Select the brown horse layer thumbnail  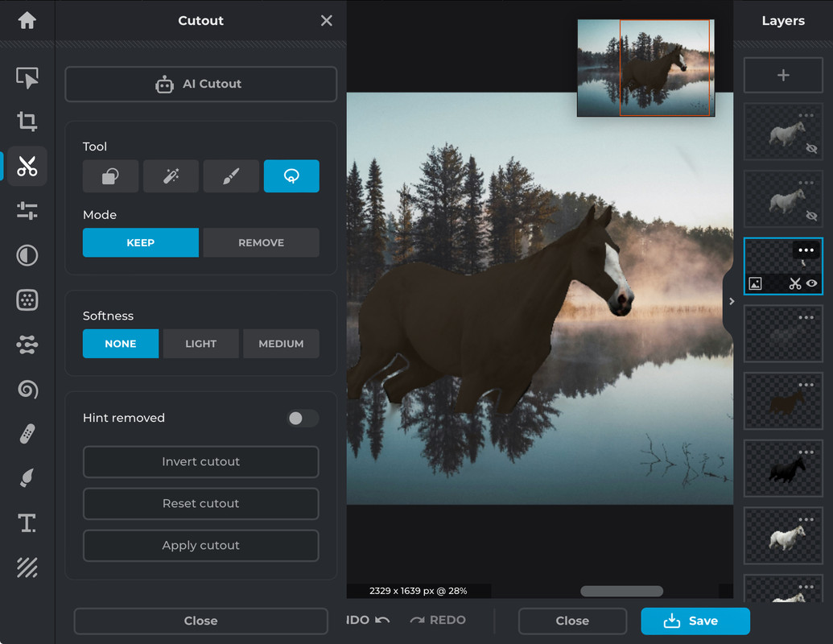(x=783, y=401)
